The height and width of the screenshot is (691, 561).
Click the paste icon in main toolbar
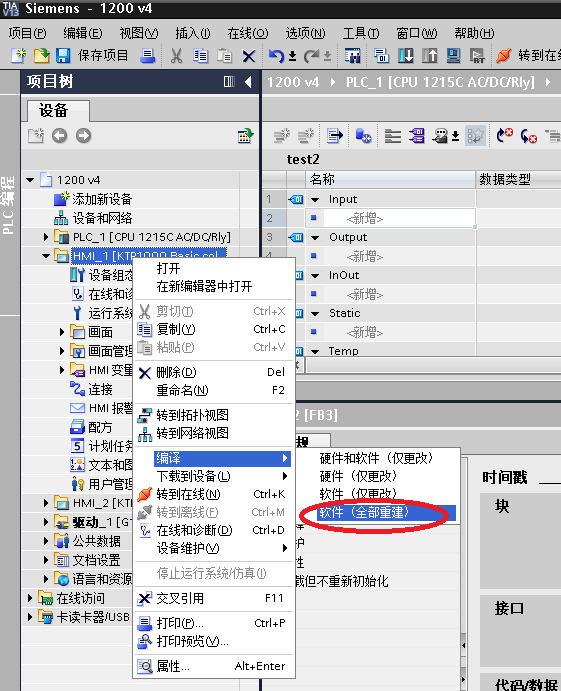(225, 56)
